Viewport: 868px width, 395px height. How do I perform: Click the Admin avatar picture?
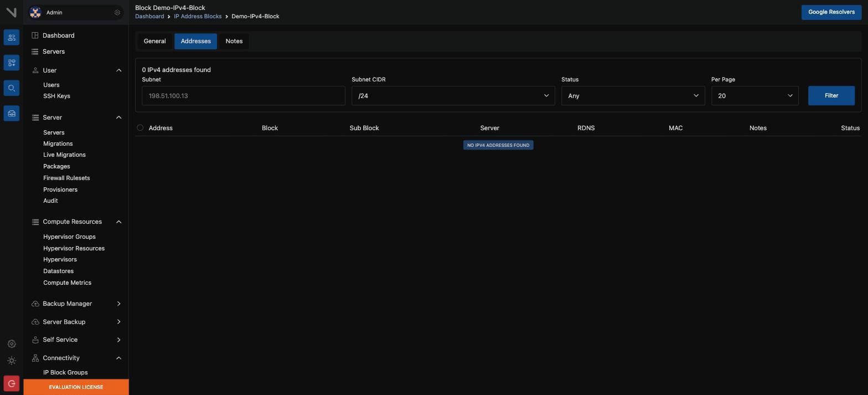coord(35,12)
